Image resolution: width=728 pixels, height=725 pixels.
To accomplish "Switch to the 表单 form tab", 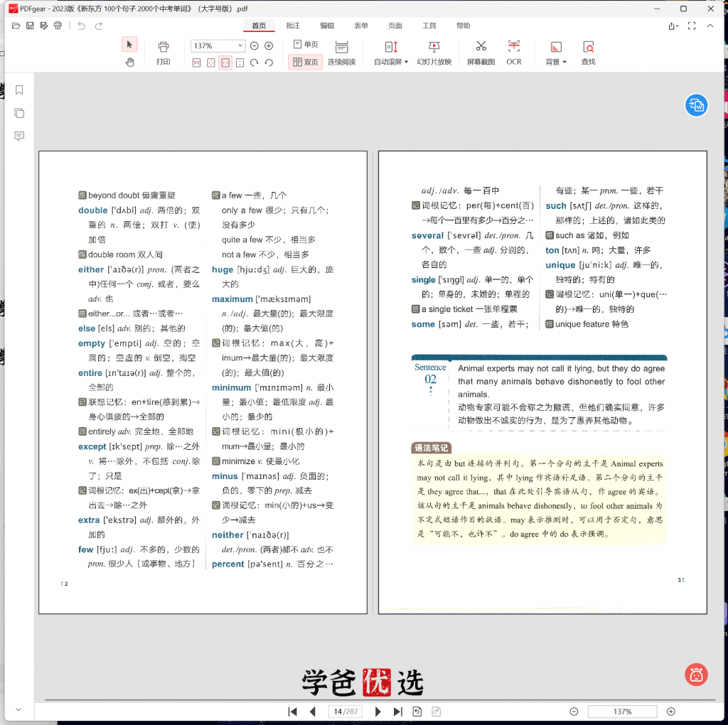I will click(360, 26).
